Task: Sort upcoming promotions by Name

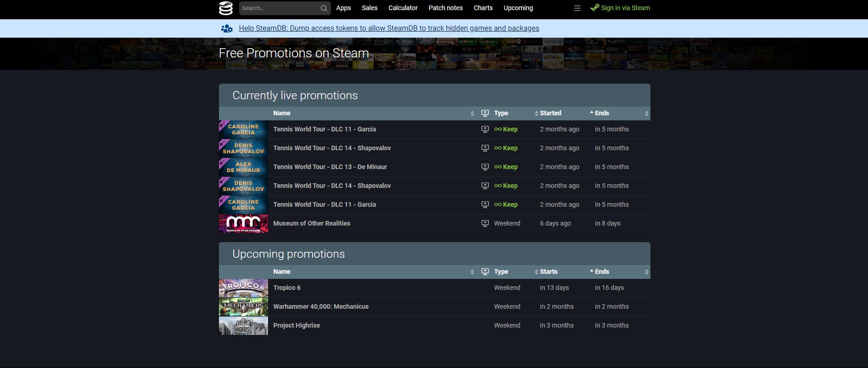Action: tap(372, 272)
